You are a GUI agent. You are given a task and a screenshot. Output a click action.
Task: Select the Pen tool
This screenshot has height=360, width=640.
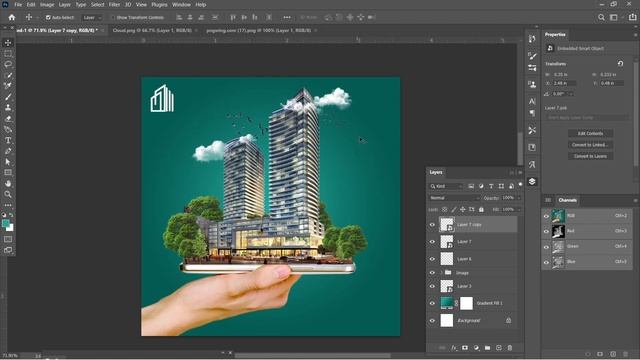[8, 151]
